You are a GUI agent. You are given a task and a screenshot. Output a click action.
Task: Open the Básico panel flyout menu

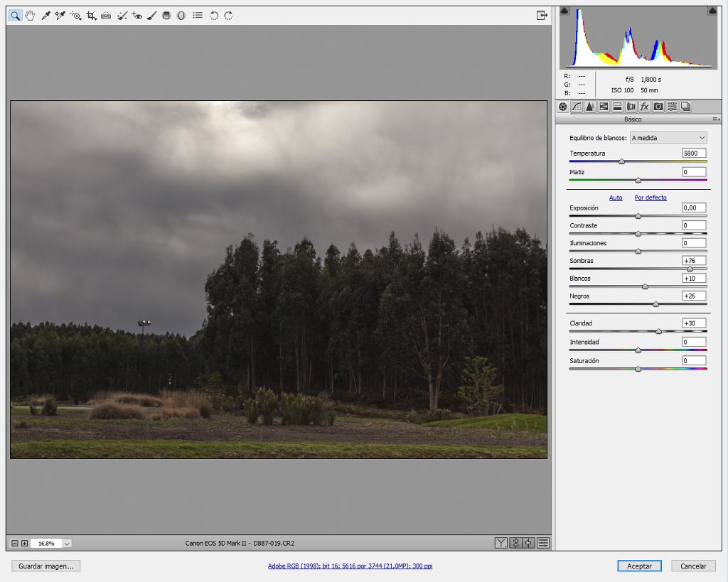717,119
